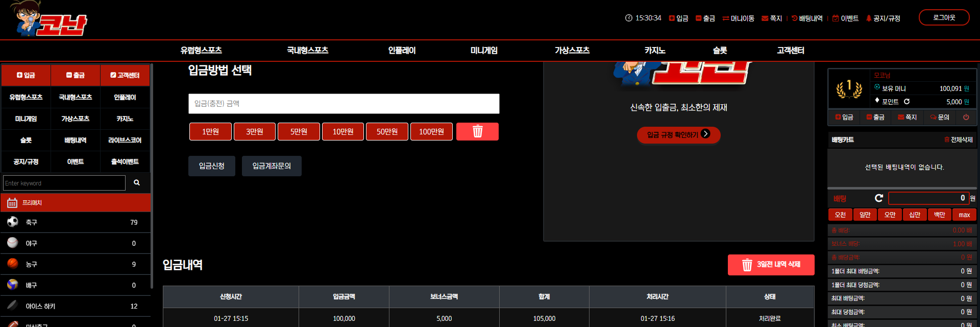This screenshot has width=980, height=327.
Task: Select the 축구 soccer ball icon
Action: pyautogui.click(x=13, y=222)
